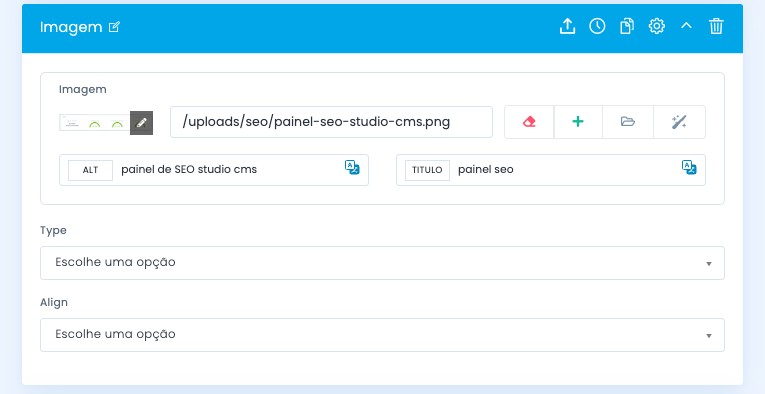Viewport: 765px width, 394px height.
Task: Click the Imagem header title text
Action: (71, 27)
